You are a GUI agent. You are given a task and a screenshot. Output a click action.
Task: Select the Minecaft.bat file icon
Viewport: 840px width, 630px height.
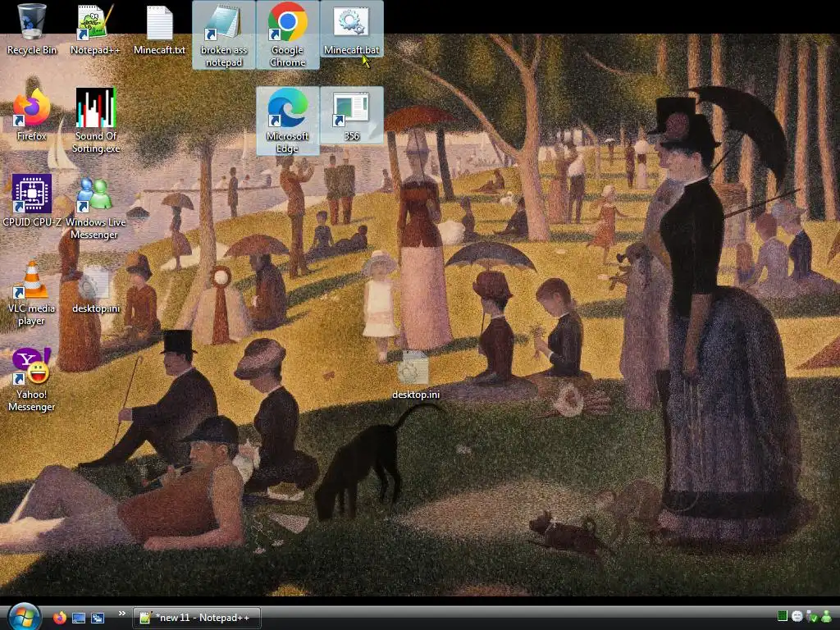tap(351, 30)
